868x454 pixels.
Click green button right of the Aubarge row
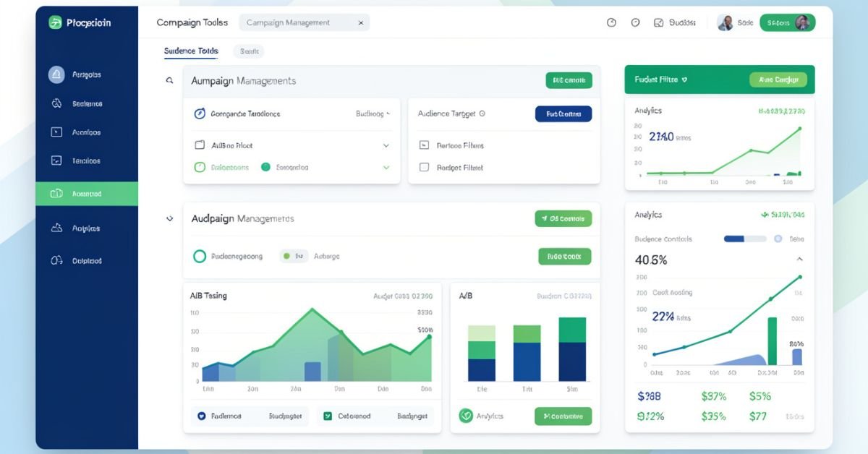[x=565, y=256]
